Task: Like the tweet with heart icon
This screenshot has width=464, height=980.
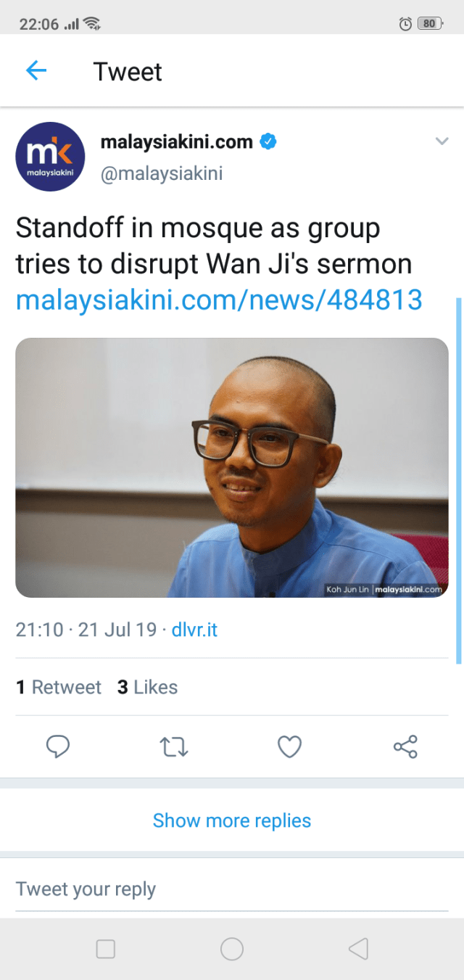Action: tap(290, 746)
